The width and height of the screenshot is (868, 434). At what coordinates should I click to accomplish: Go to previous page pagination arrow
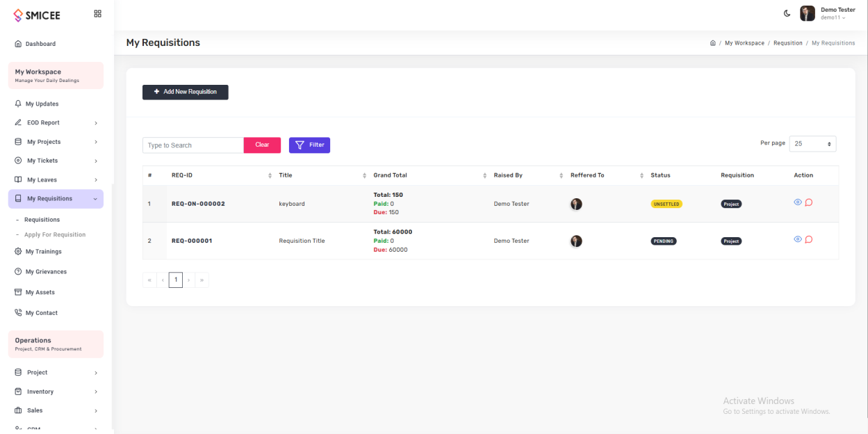tap(163, 280)
